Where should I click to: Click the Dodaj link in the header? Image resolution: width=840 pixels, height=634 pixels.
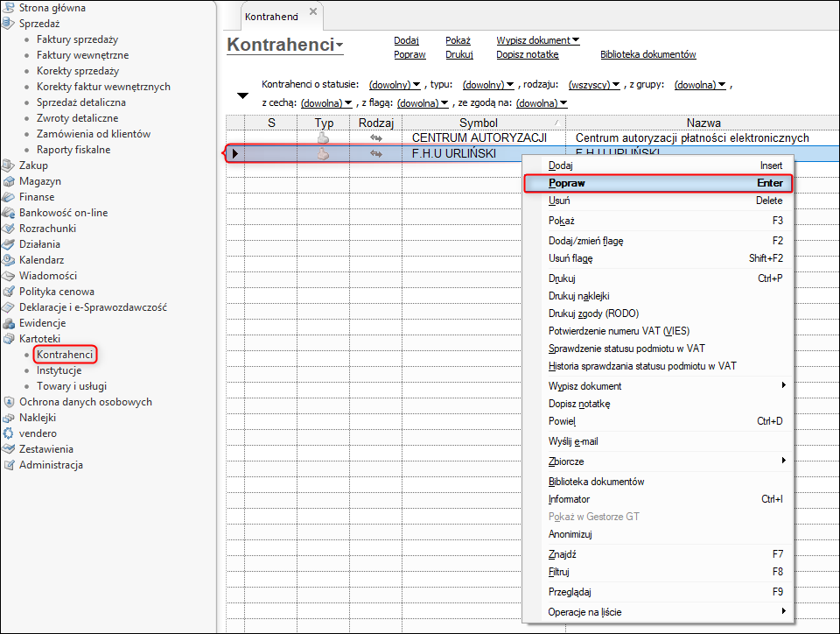point(406,40)
